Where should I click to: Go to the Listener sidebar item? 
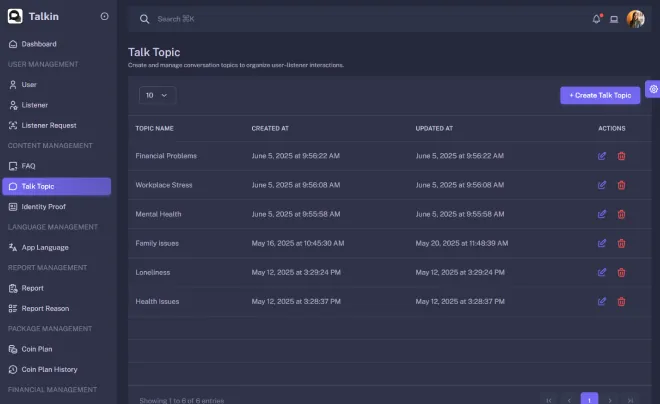coord(56,105)
